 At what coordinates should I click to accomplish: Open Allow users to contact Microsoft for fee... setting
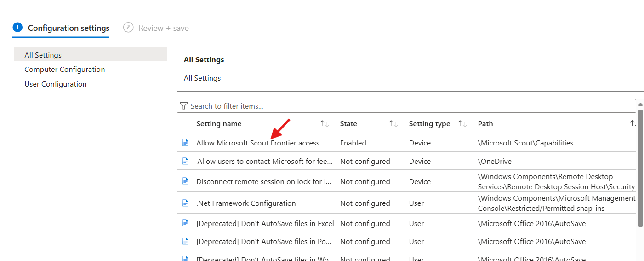tap(265, 161)
